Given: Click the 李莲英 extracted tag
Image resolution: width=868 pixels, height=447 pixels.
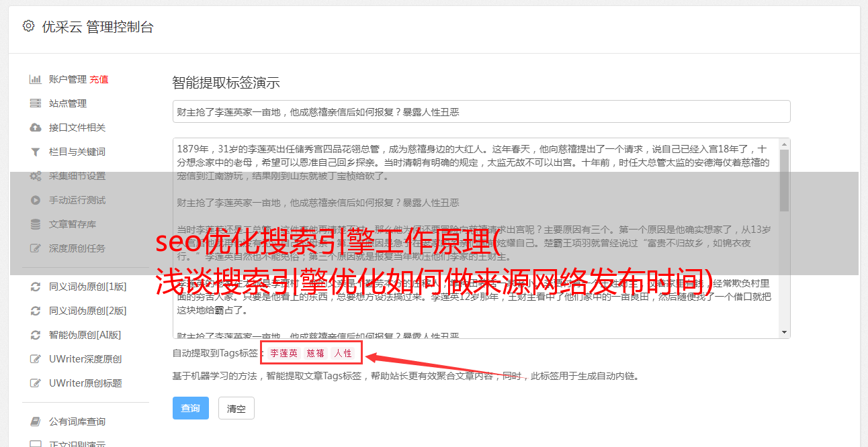Looking at the screenshot, I should [x=284, y=353].
